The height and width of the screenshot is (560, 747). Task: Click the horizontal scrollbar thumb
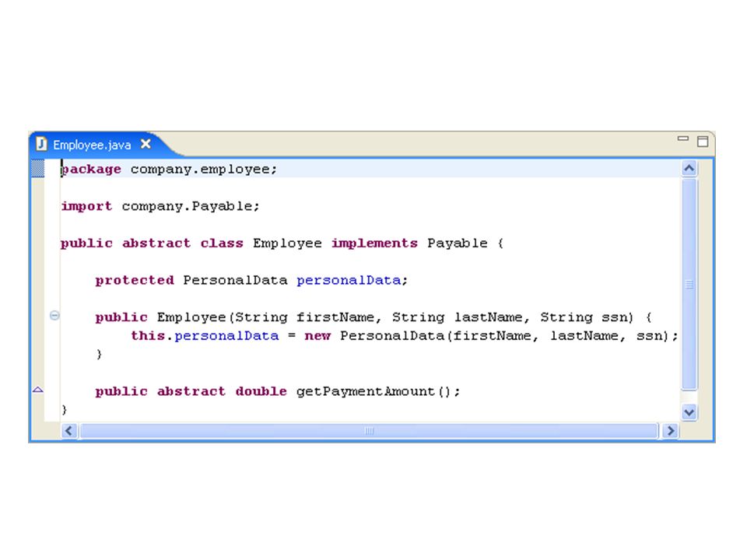tap(369, 431)
